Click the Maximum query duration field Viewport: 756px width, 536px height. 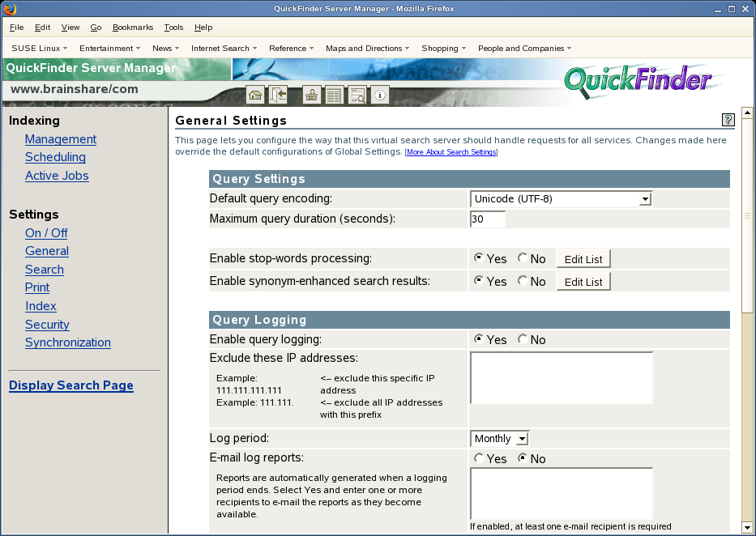point(488,219)
